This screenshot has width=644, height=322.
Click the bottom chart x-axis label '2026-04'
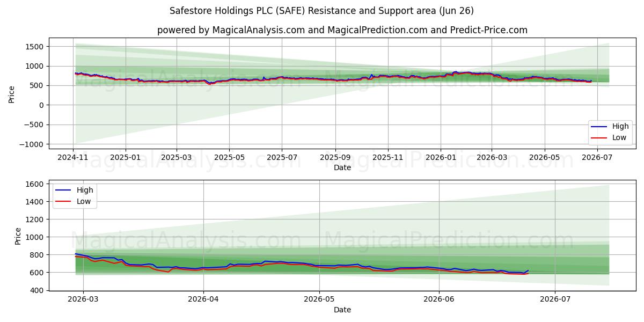[204, 300]
